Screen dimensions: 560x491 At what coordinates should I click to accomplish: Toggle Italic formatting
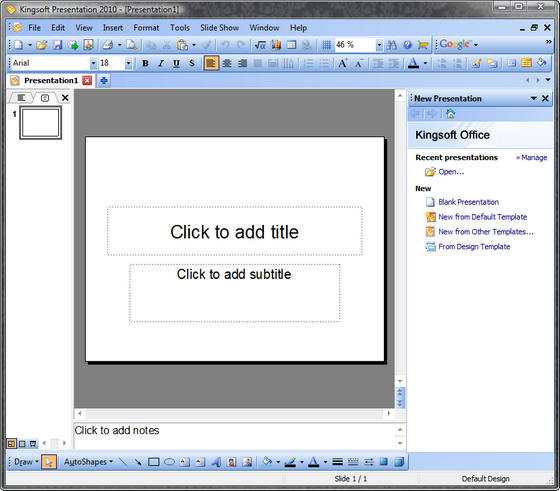click(x=161, y=64)
